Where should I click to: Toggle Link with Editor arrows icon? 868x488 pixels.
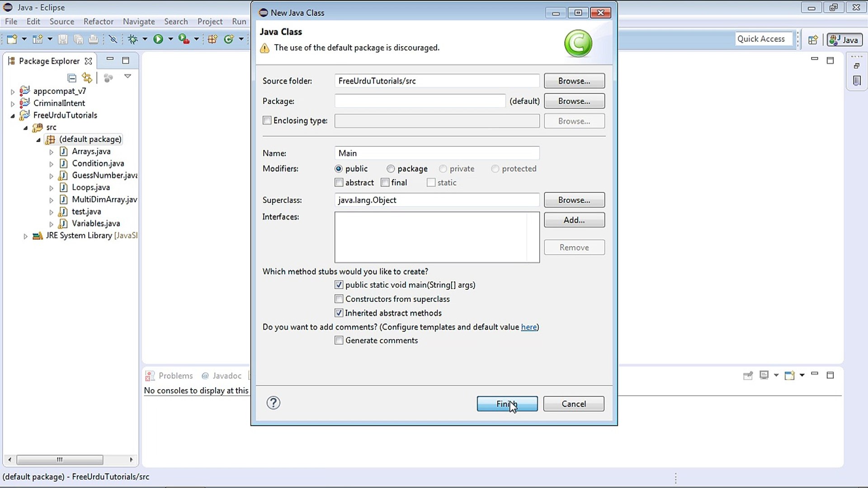point(87,78)
